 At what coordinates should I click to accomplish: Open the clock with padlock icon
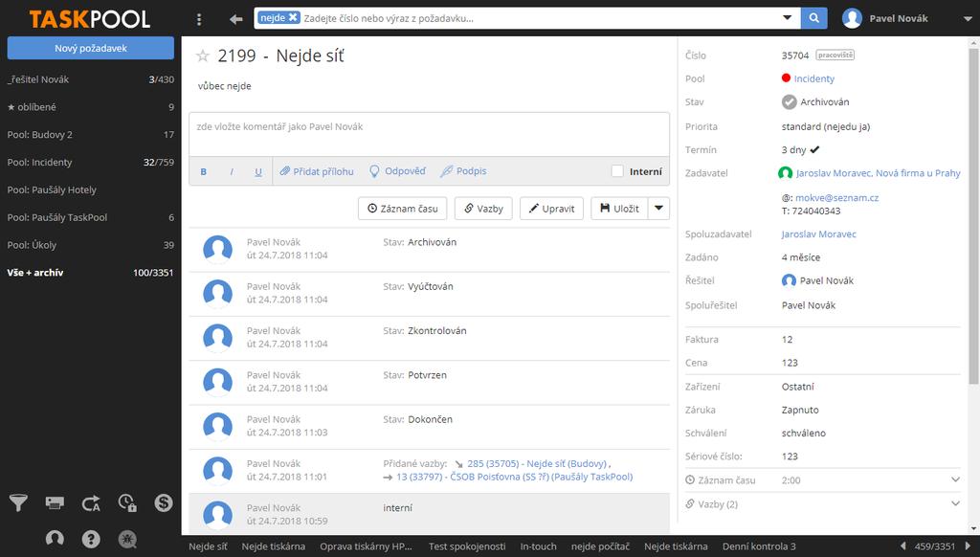pyautogui.click(x=127, y=502)
